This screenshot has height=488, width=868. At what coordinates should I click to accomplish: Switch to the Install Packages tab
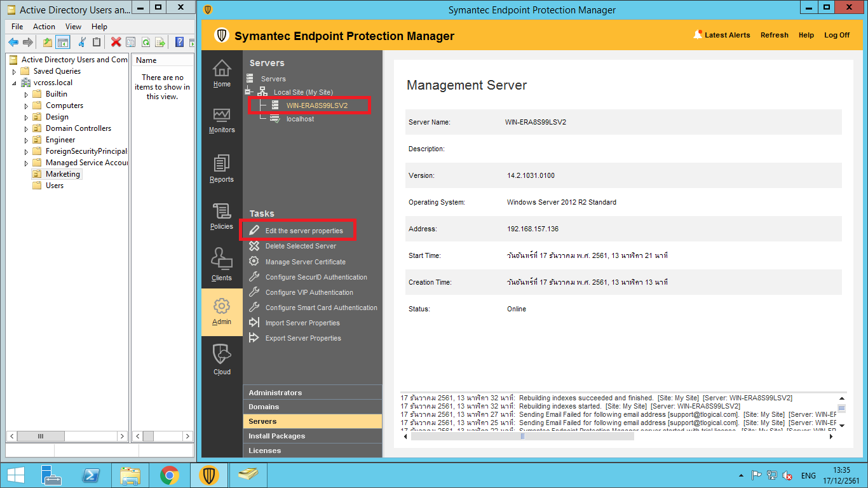(276, 436)
